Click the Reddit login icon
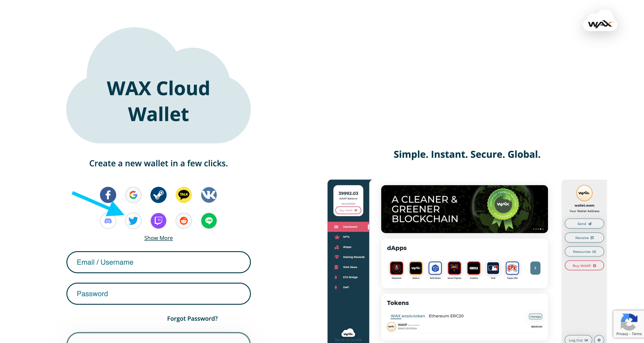The image size is (644, 343). 184,220
